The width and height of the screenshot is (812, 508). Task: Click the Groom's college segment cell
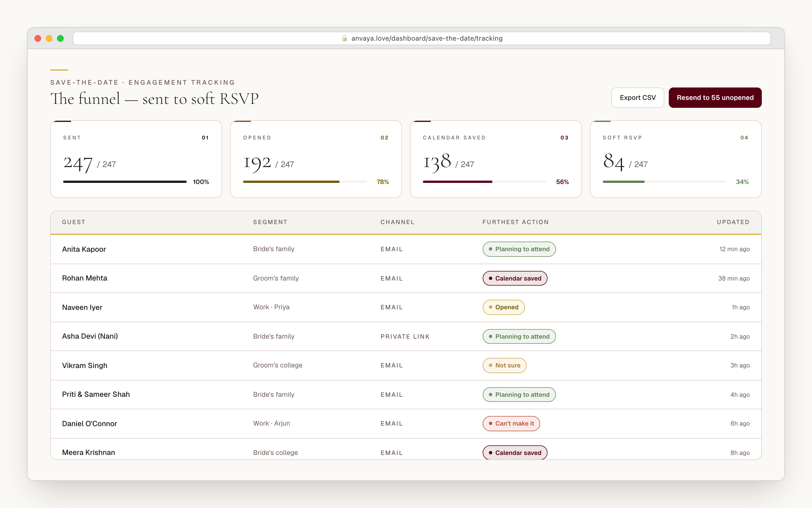pyautogui.click(x=277, y=365)
